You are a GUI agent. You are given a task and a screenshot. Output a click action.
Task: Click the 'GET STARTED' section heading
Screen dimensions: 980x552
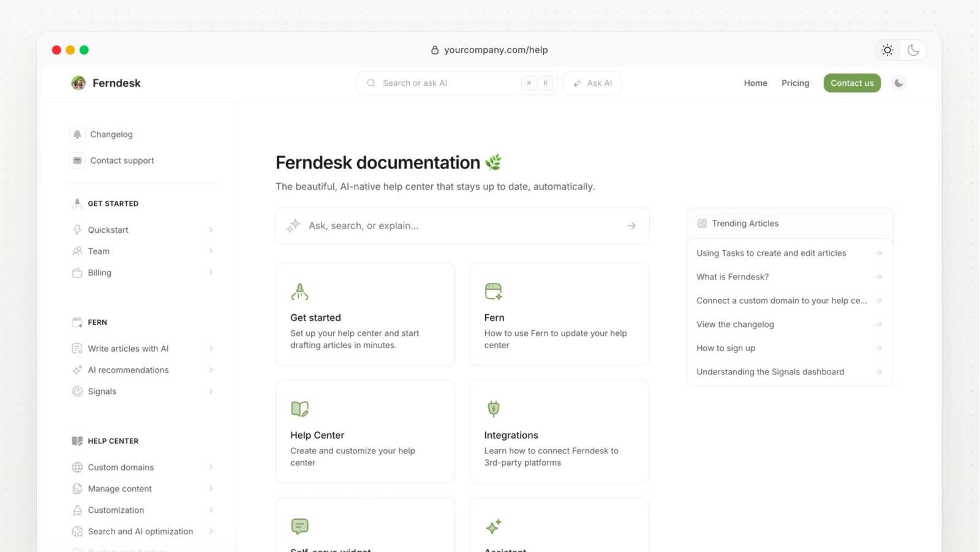pyautogui.click(x=113, y=204)
